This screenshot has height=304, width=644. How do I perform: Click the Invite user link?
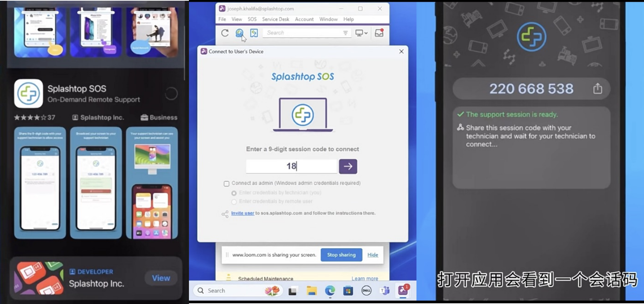click(243, 213)
